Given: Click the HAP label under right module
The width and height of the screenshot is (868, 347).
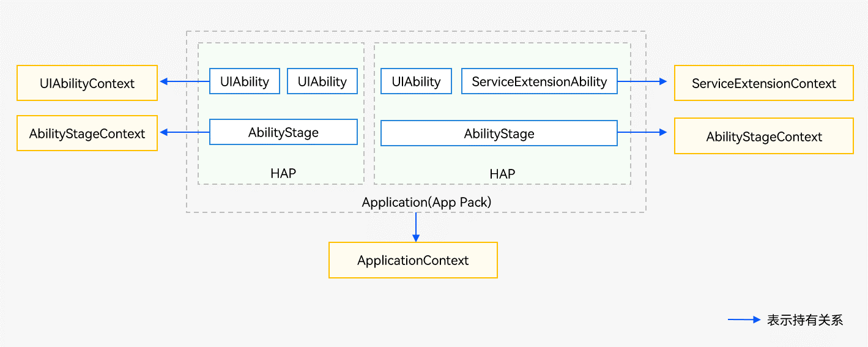Looking at the screenshot, I should (x=502, y=174).
